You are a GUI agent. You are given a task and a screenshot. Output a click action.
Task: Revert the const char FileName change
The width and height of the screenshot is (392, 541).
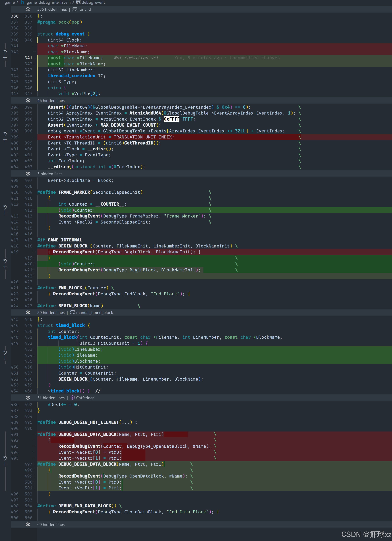pyautogui.click(x=5, y=52)
